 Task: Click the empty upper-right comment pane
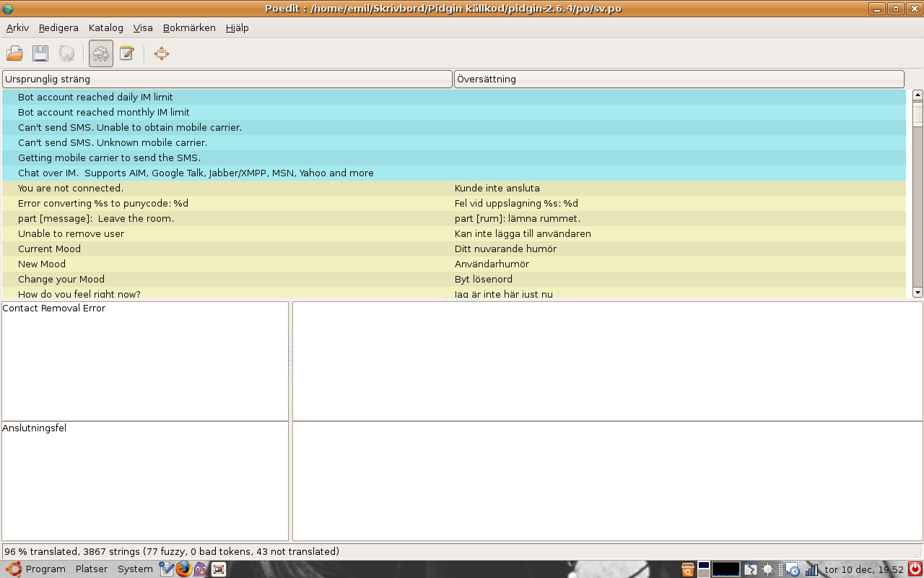(608, 361)
